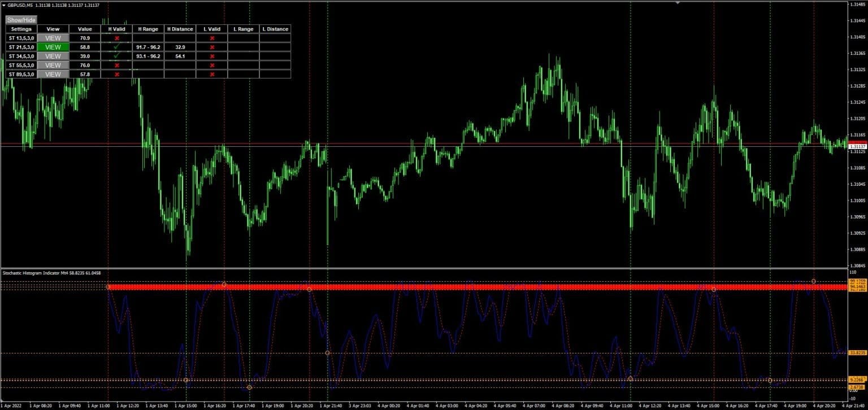Toggle VIEW for the ST 34,5,3,0 stochastic
Image resolution: width=868 pixels, height=410 pixels.
[53, 56]
